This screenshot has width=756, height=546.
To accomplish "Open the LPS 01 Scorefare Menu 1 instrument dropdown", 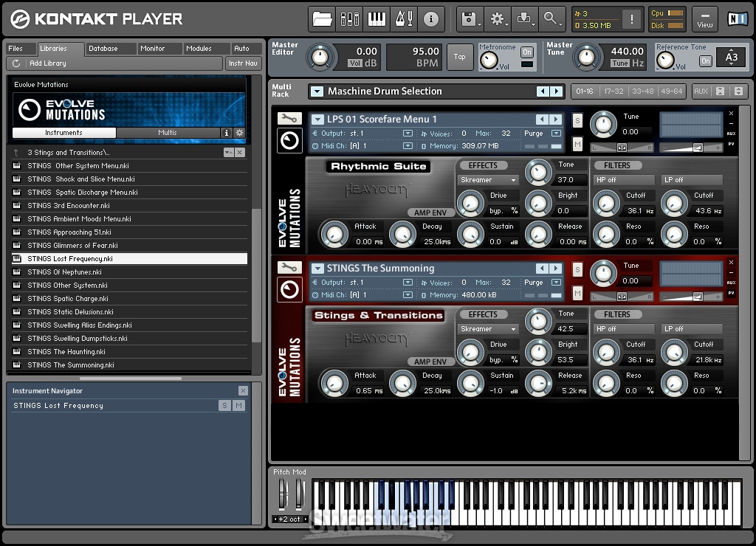I will point(317,119).
